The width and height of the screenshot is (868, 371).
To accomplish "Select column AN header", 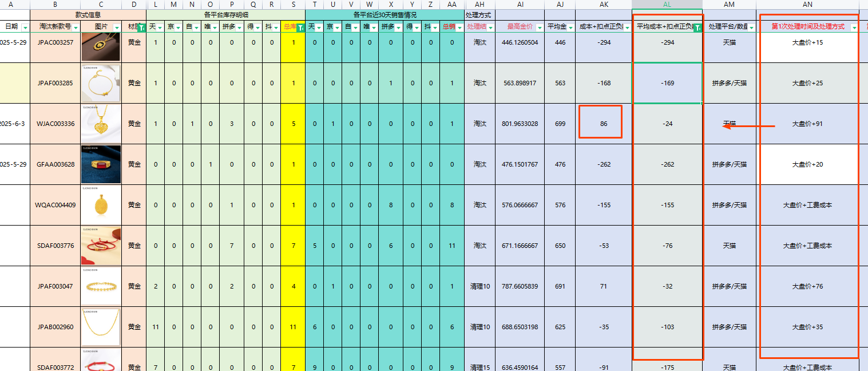I will click(x=807, y=5).
